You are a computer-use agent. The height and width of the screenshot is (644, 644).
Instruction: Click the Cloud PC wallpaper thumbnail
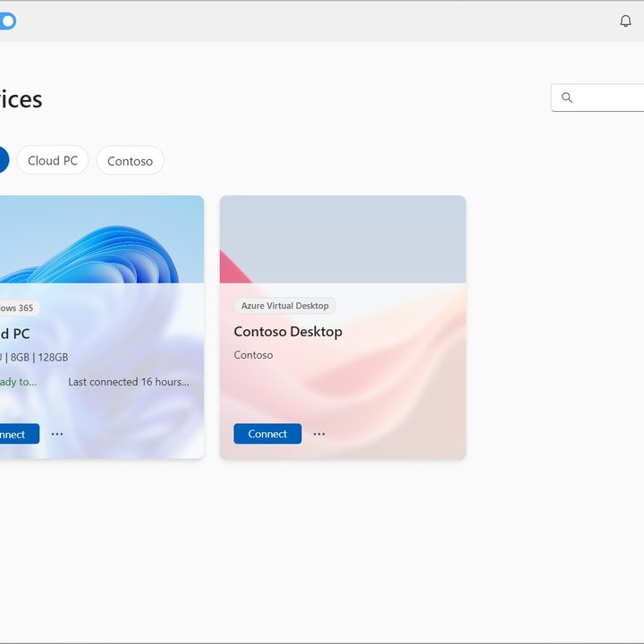(102, 240)
